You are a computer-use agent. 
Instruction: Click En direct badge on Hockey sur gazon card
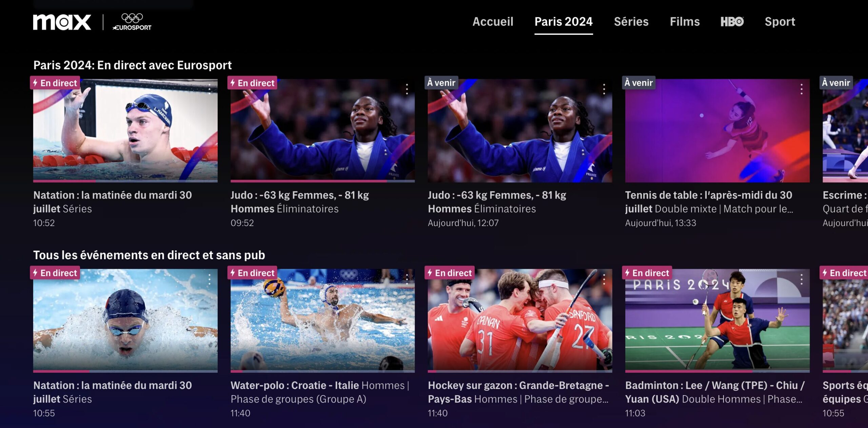click(450, 273)
